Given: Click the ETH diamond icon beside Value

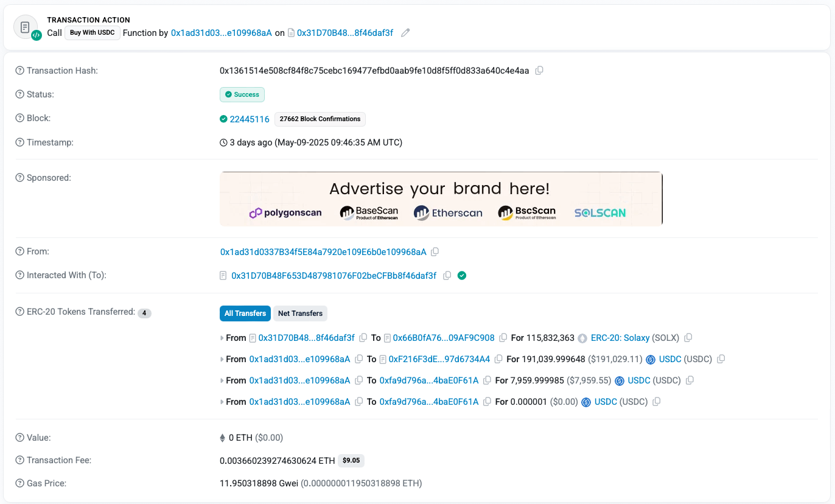Looking at the screenshot, I should [x=223, y=438].
